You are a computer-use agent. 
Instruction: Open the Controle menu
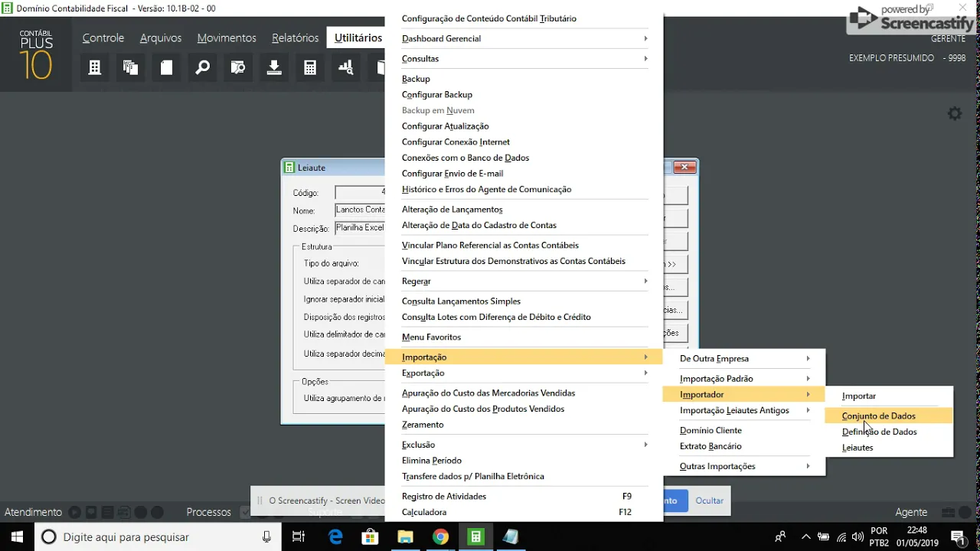103,37
